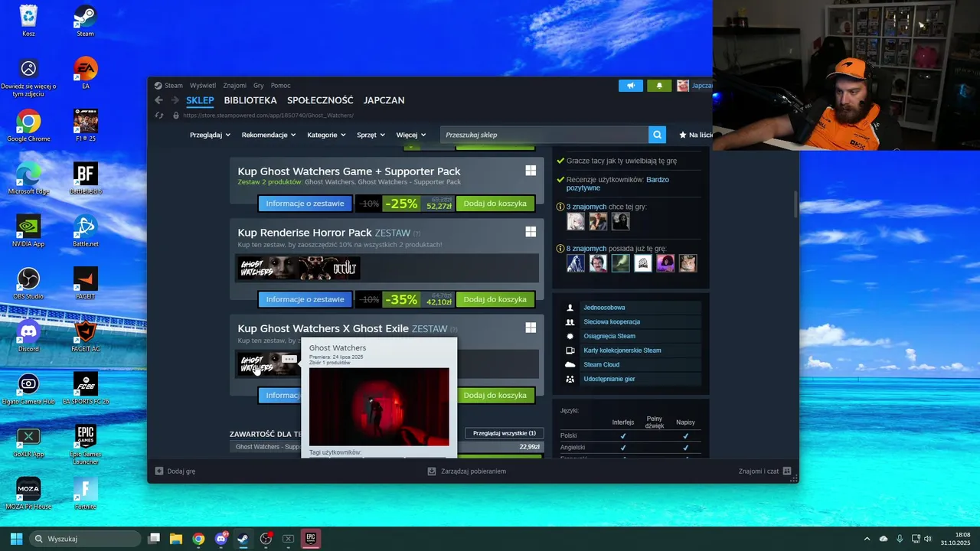Open the Udostępnianie gier feature link
The height and width of the screenshot is (551, 980).
609,379
